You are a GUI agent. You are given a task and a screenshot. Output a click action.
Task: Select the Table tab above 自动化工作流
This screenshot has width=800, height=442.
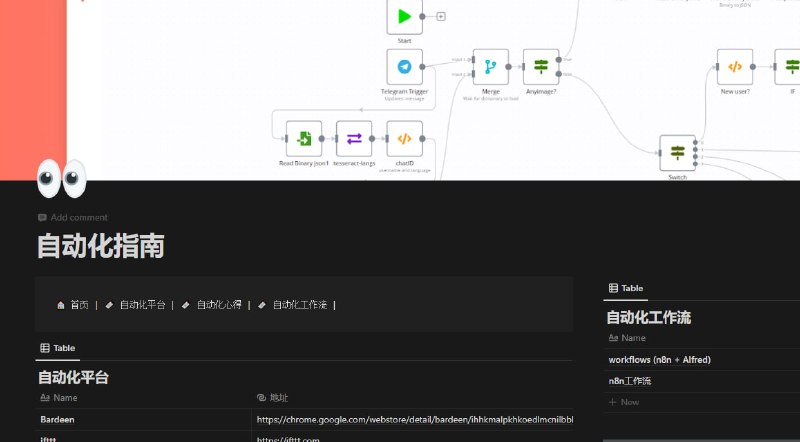626,288
